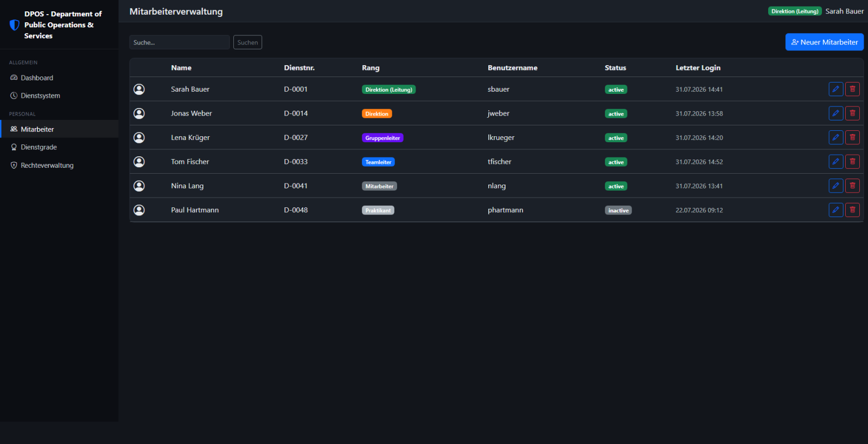
Task: Click the login date 22.07.2026 09:12
Action: (x=699, y=210)
